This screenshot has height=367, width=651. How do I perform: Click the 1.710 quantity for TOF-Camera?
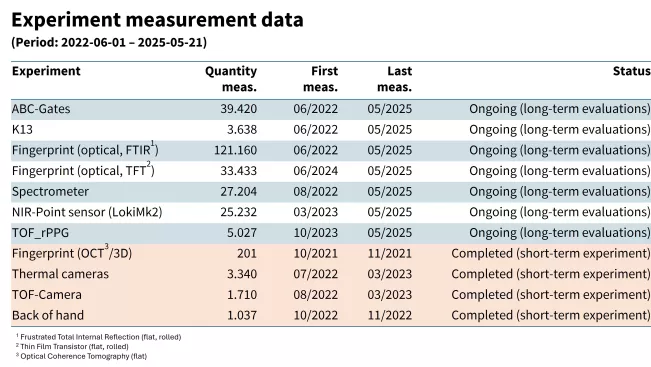tap(242, 295)
